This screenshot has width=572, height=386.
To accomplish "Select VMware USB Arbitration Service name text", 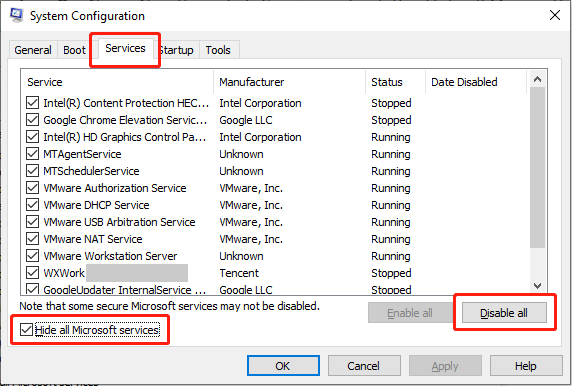I will [x=119, y=222].
